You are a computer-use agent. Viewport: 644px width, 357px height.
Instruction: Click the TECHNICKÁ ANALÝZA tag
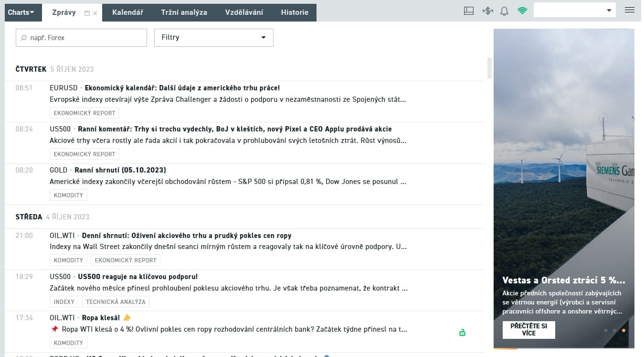pyautogui.click(x=116, y=302)
